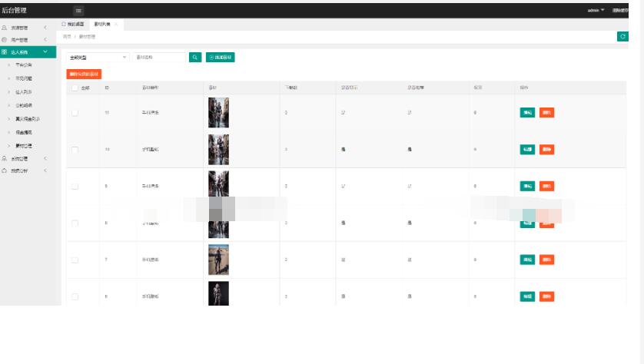Click the user icon of the first sidebar item
Image resolution: width=644 pixels, height=364 pixels.
pos(5,28)
